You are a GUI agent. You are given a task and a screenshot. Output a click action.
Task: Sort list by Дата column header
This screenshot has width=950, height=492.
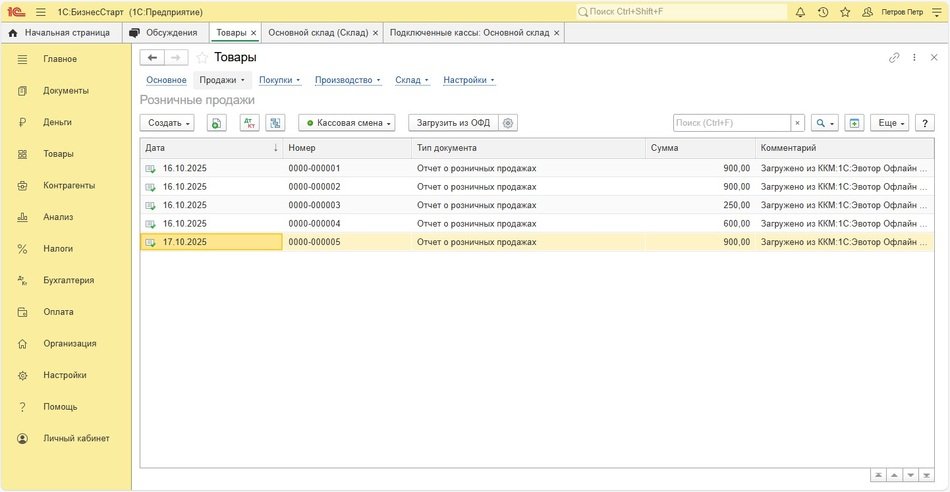tap(210, 148)
